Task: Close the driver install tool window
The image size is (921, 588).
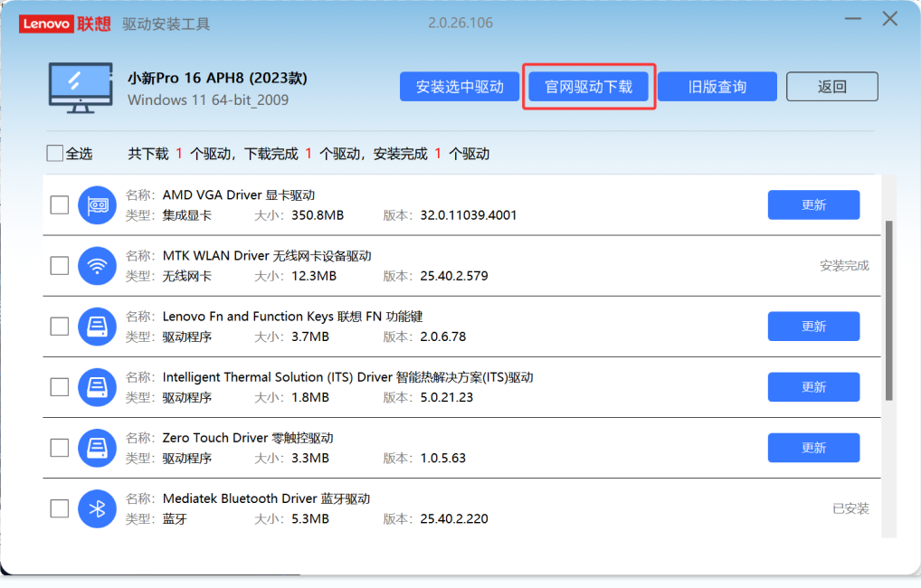Action: 890,19
